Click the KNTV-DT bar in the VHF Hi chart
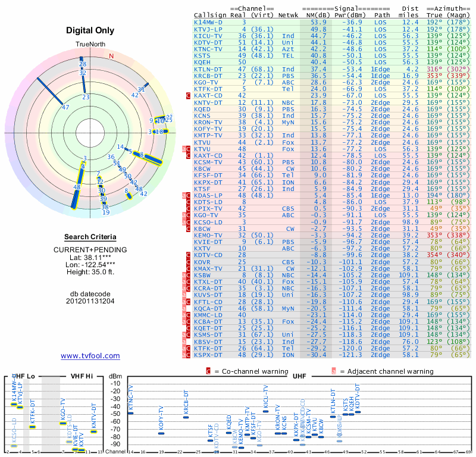Viewport: 476px width, 457px height. pyautogui.click(x=94, y=432)
